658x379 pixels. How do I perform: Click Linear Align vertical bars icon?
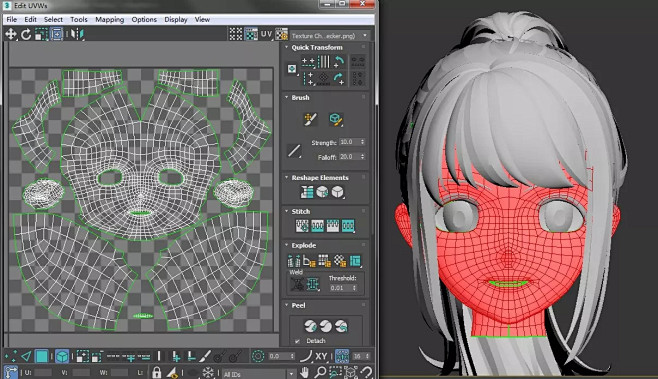pyautogui.click(x=324, y=62)
